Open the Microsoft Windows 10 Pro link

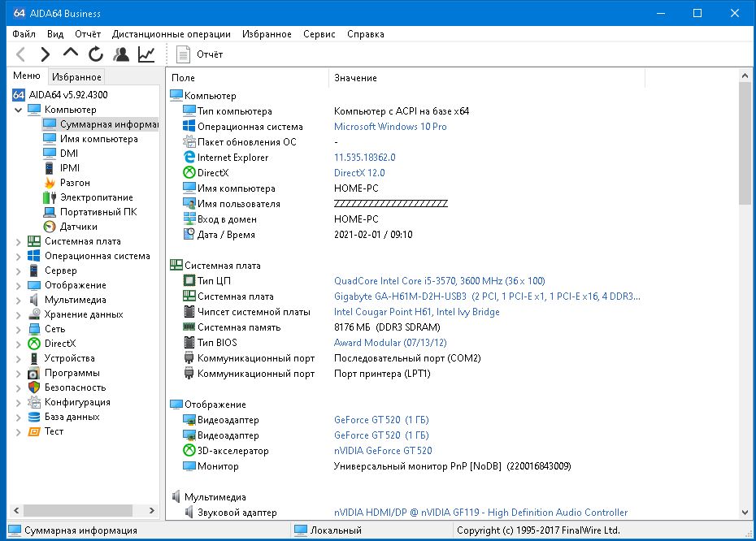click(390, 127)
